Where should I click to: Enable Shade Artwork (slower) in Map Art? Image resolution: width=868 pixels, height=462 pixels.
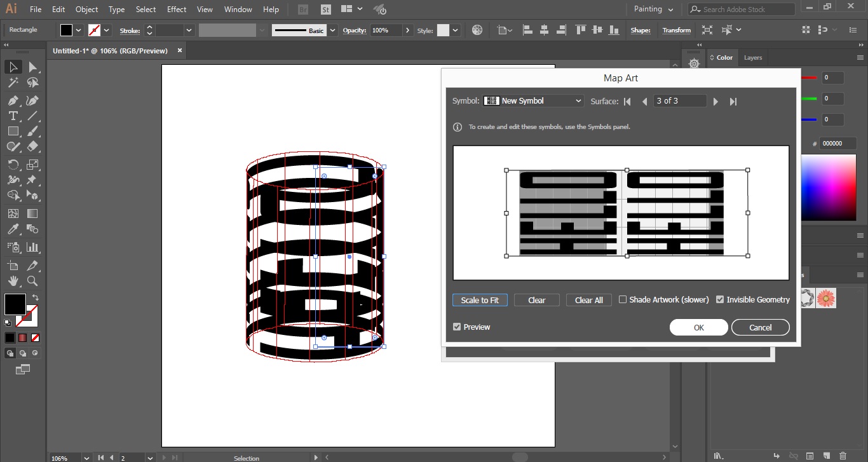(623, 299)
